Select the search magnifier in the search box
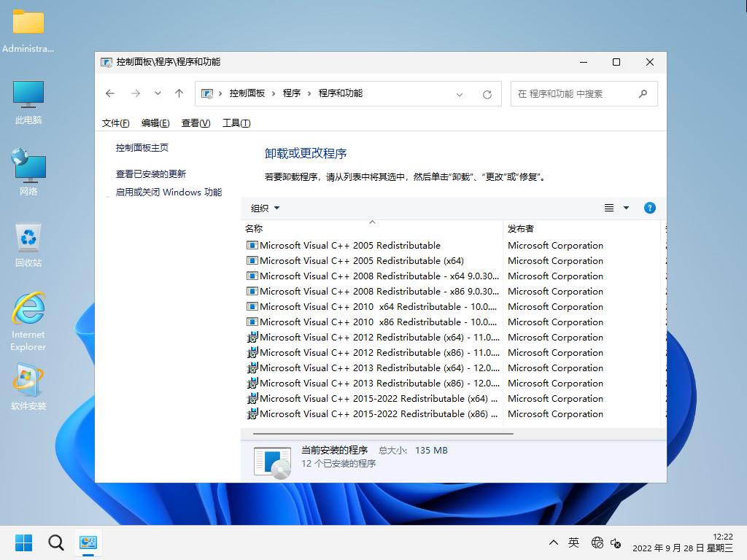The width and height of the screenshot is (747, 560). click(643, 93)
